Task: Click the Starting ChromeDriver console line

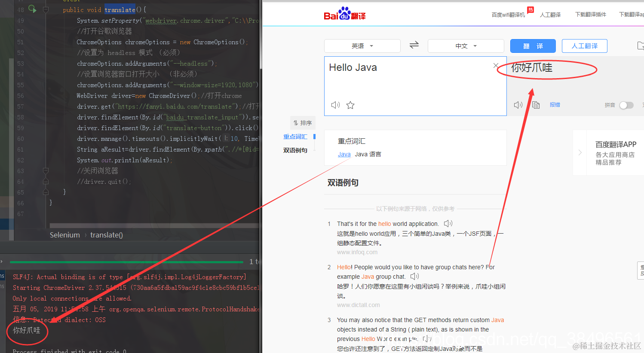Action: [136, 288]
